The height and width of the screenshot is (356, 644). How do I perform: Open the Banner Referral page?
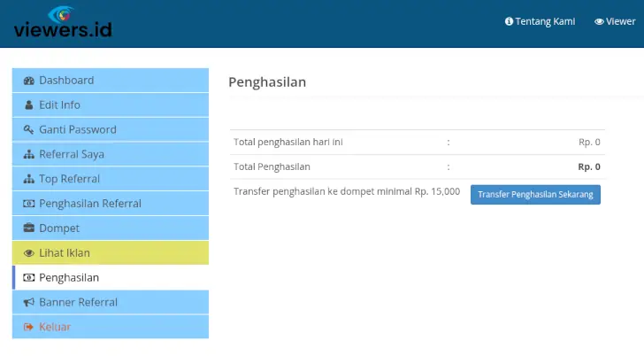click(x=111, y=302)
